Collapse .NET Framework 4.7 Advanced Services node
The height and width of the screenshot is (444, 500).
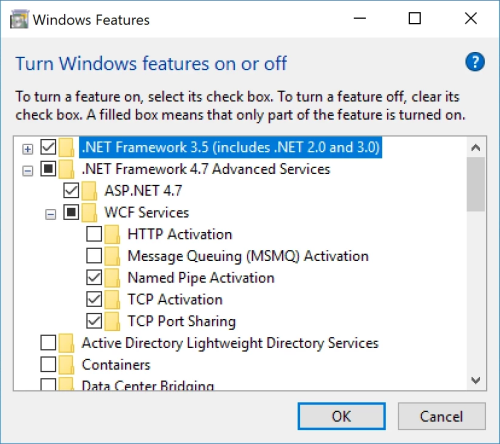click(x=28, y=171)
